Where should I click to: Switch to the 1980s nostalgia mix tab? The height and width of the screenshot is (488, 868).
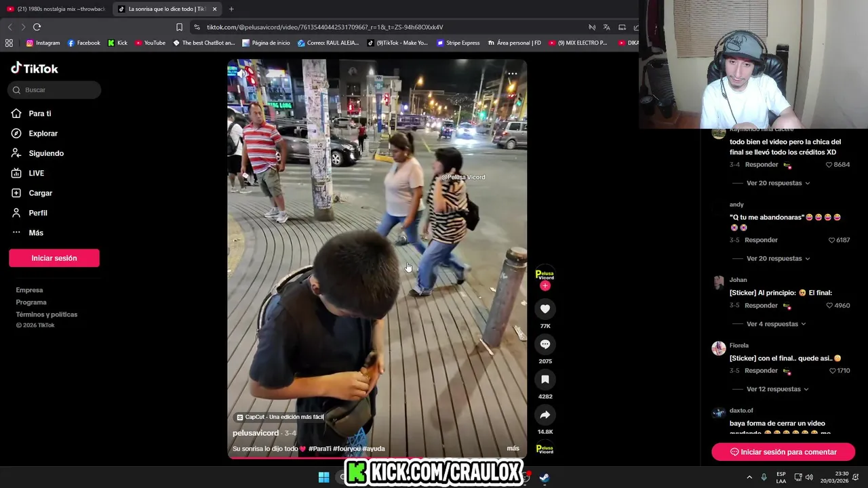(x=56, y=9)
